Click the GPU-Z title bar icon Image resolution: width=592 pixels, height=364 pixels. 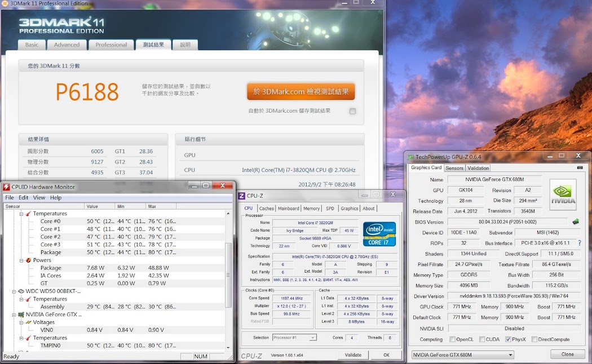coord(411,157)
